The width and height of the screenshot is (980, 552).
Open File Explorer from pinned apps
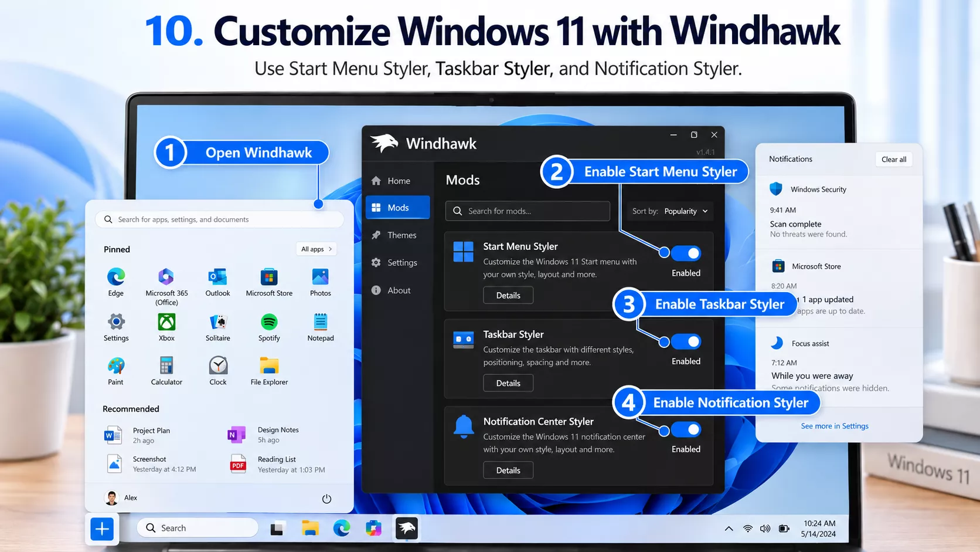coord(269,371)
